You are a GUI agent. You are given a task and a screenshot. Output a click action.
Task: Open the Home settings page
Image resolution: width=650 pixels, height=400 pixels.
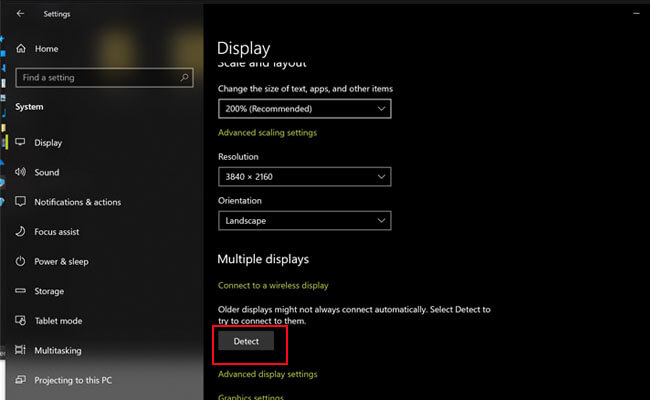pyautogui.click(x=46, y=49)
